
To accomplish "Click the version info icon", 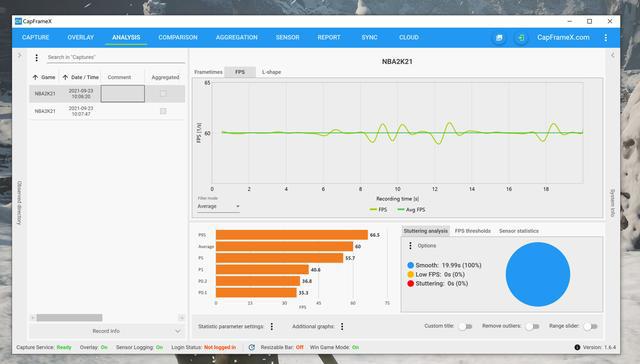I will point(577,347).
